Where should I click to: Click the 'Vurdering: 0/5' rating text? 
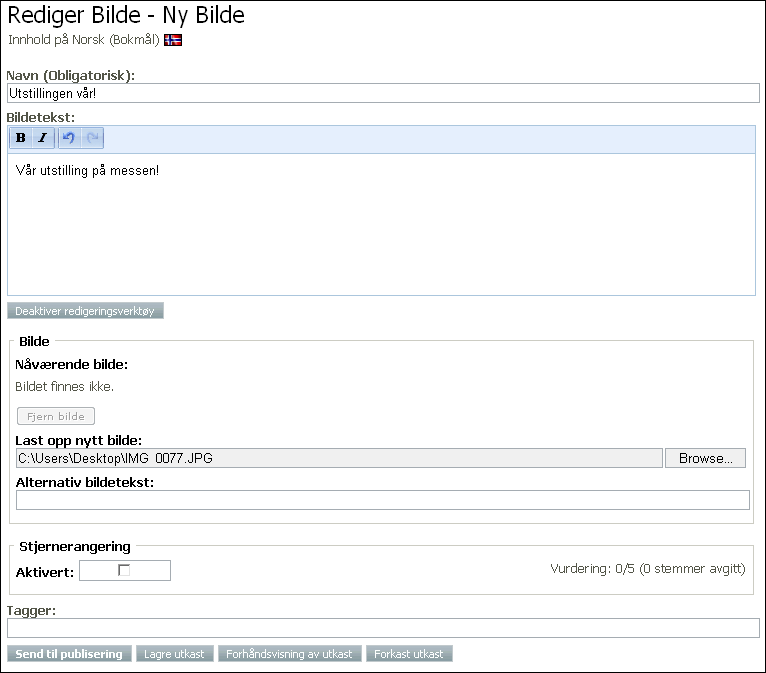point(592,568)
